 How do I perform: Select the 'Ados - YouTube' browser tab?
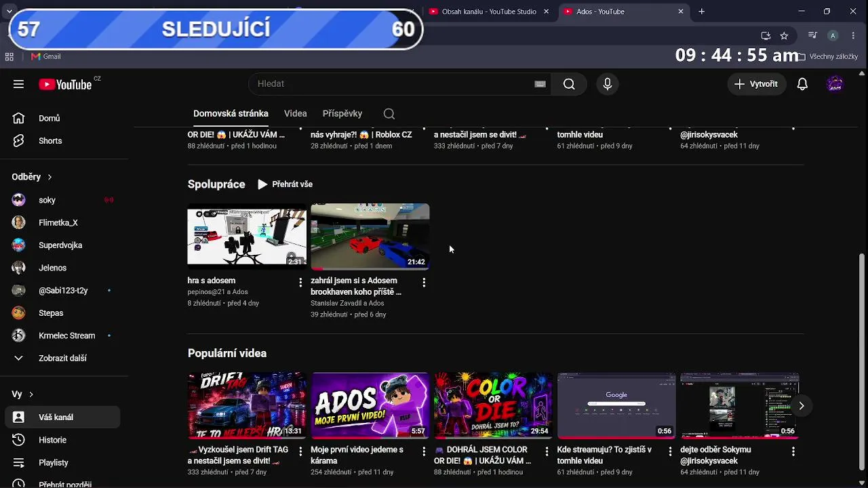[624, 12]
